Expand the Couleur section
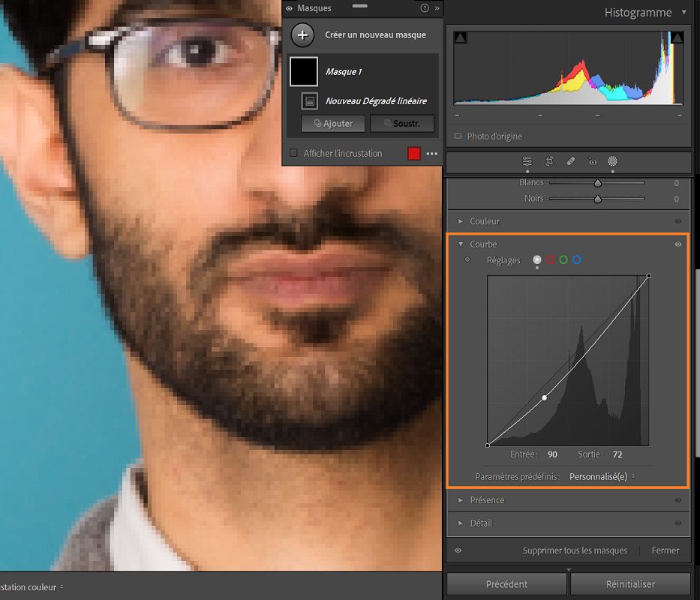Image resolution: width=700 pixels, height=600 pixels. [x=460, y=221]
